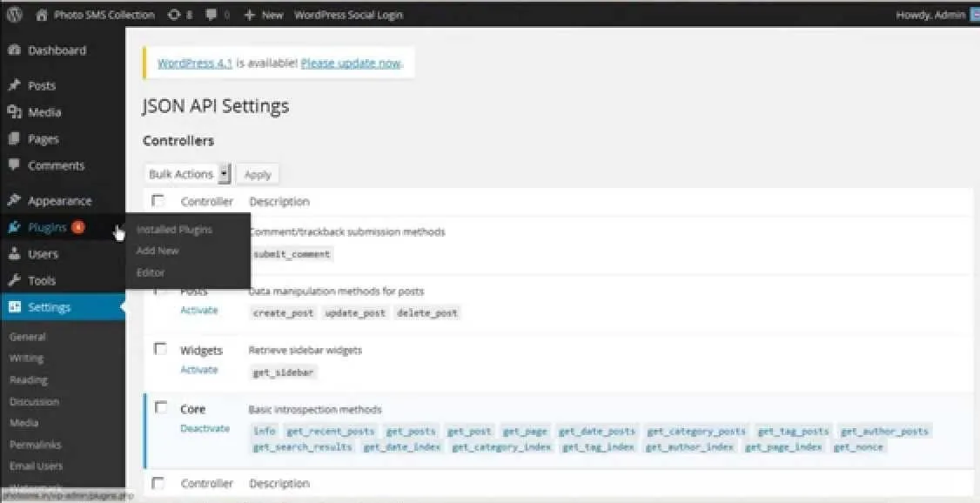The image size is (980, 503).
Task: Click the Dashboard sidebar icon
Action: click(x=15, y=50)
